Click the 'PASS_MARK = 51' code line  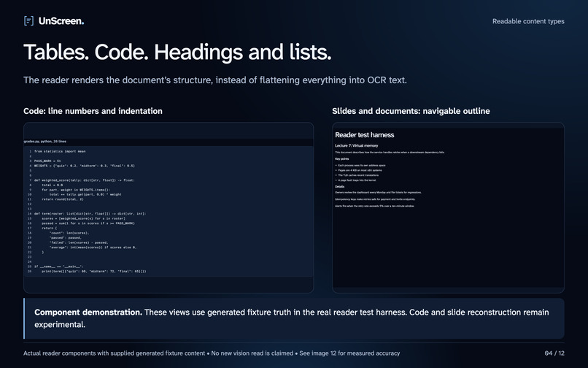(47, 161)
